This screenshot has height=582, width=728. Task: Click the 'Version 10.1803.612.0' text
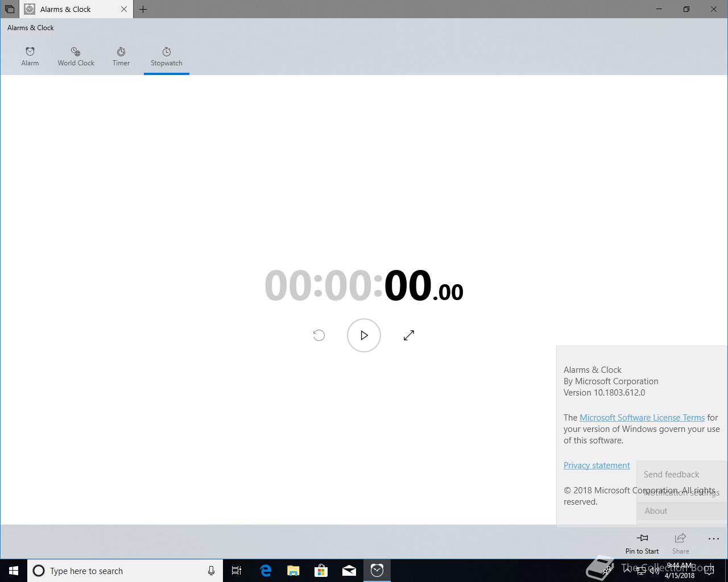coord(605,393)
